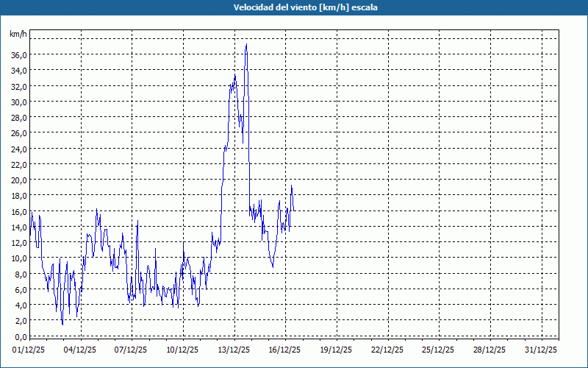Click the 20,0 y-axis label
The image size is (588, 368).
coord(18,180)
